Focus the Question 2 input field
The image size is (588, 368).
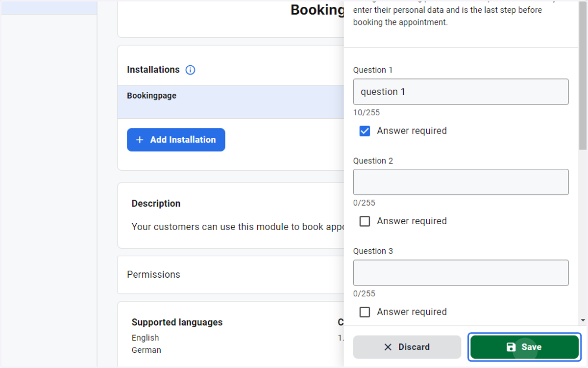pyautogui.click(x=461, y=182)
